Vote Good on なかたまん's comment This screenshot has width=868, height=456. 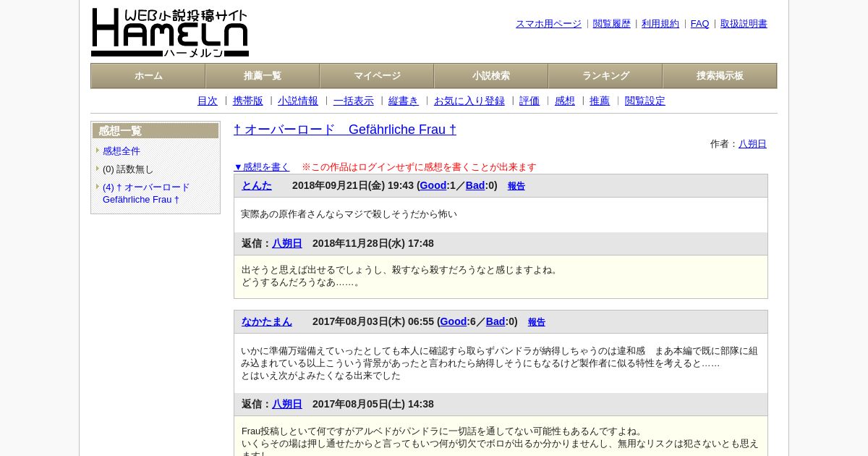(454, 321)
